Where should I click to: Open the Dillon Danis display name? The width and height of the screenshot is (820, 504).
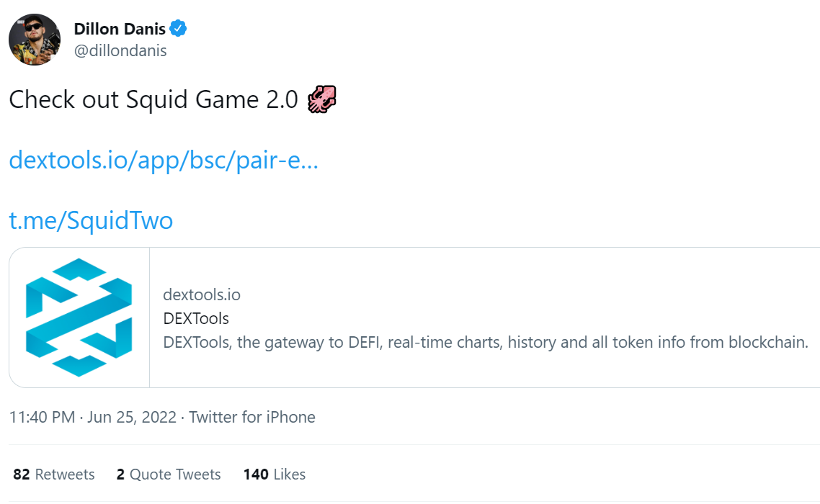pyautogui.click(x=120, y=29)
